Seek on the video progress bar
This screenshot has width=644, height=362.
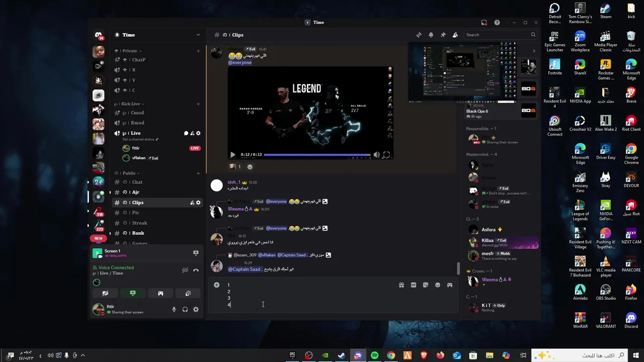coord(317,155)
